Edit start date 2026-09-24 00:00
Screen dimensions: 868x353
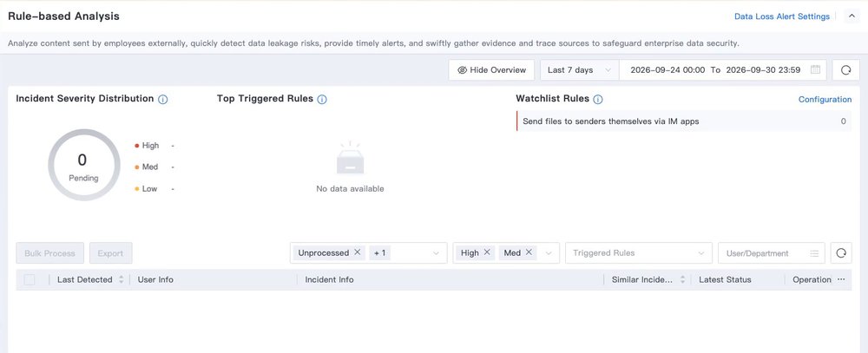click(667, 69)
